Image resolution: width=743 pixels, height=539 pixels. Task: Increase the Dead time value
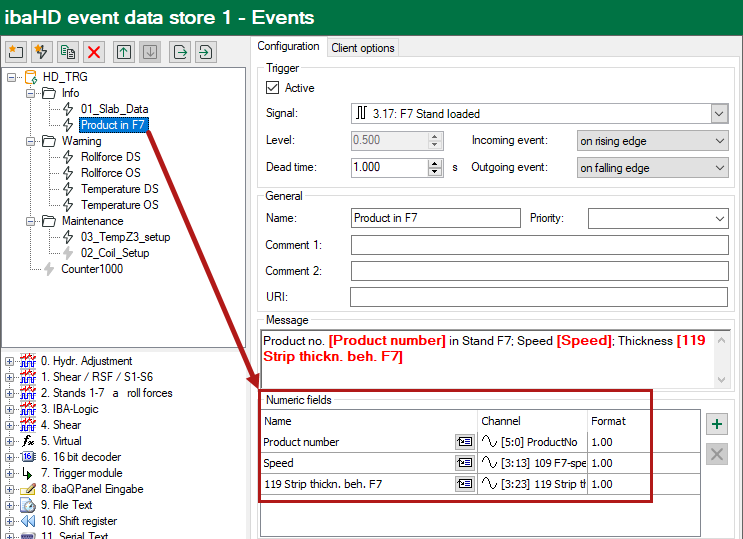point(434,162)
